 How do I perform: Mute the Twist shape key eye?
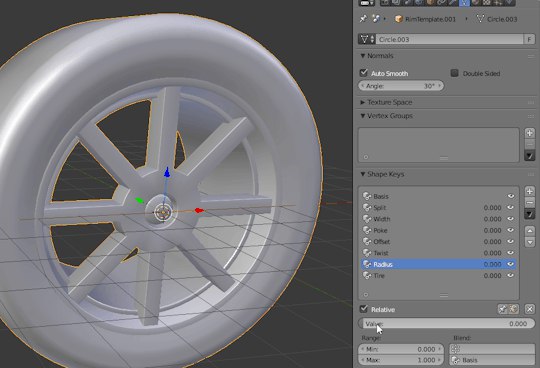511,253
